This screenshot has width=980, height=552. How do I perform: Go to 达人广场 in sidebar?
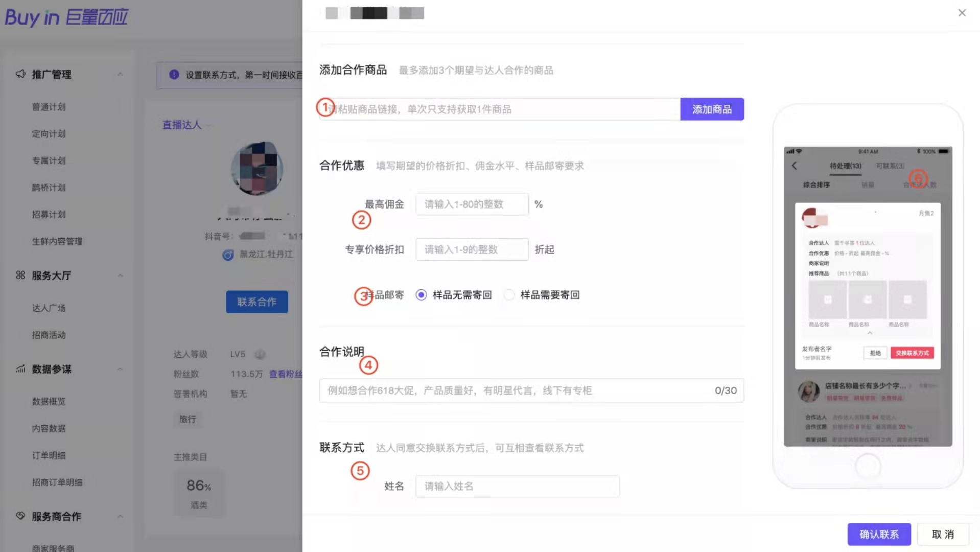[x=49, y=308]
